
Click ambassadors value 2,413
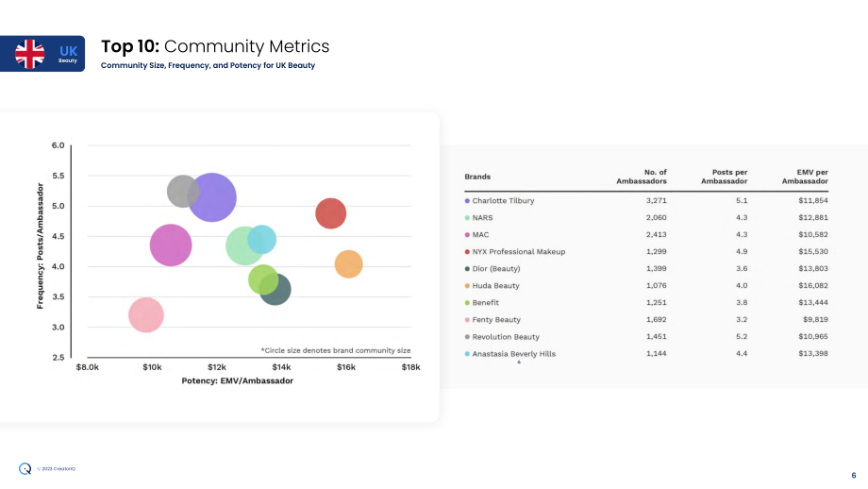[657, 235]
